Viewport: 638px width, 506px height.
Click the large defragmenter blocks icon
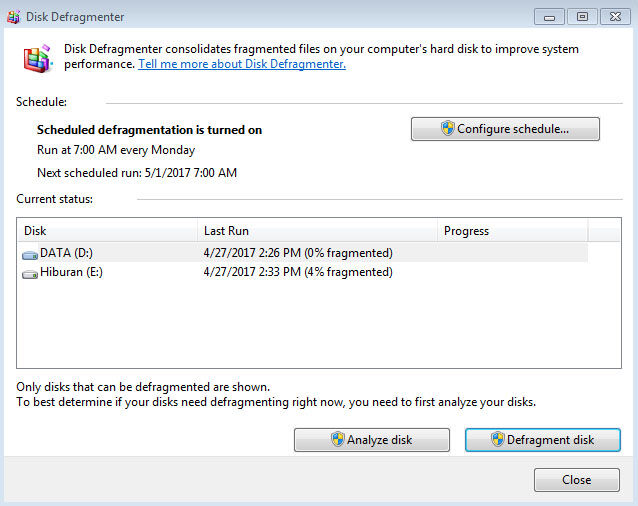pos(38,59)
